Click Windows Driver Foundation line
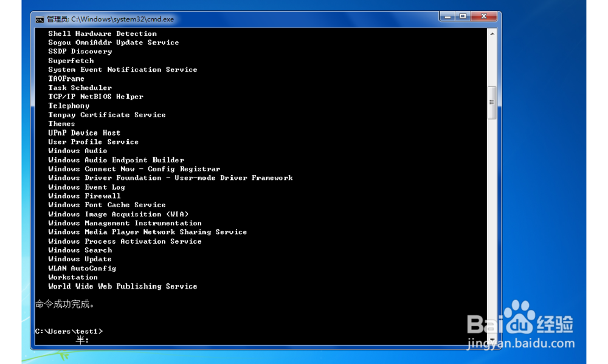Viewport: 608px width, 364px height. [171, 178]
